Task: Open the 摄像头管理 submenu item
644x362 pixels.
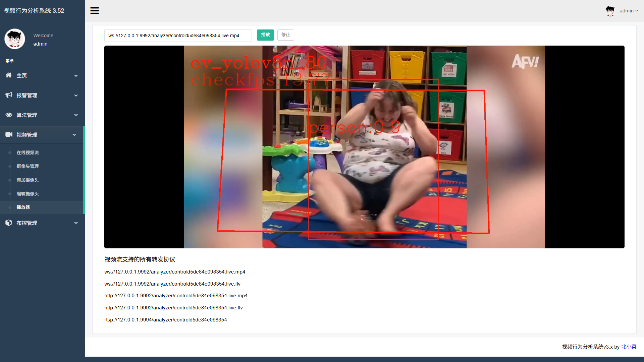Action: click(28, 166)
